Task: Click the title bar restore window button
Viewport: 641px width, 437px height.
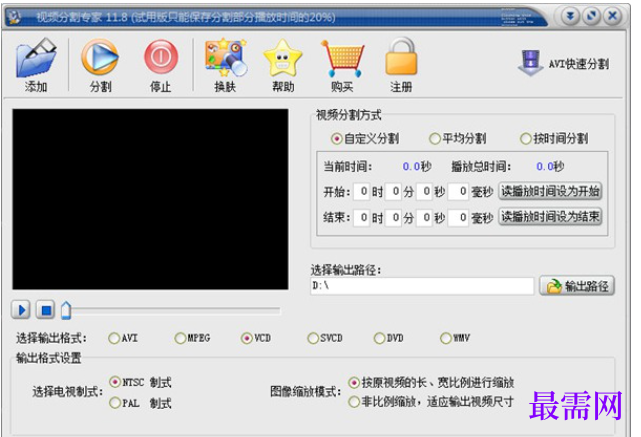Action: [x=591, y=16]
